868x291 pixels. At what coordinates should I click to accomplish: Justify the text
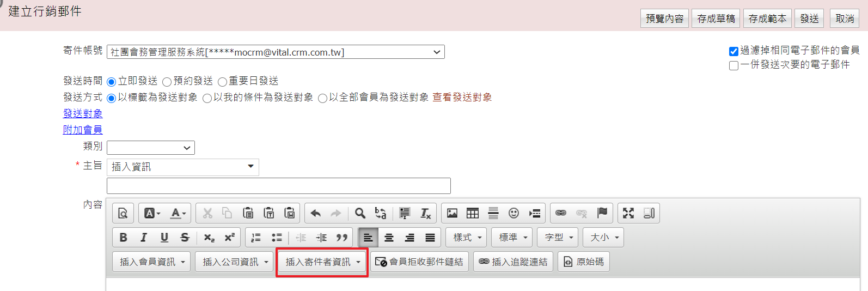[430, 238]
